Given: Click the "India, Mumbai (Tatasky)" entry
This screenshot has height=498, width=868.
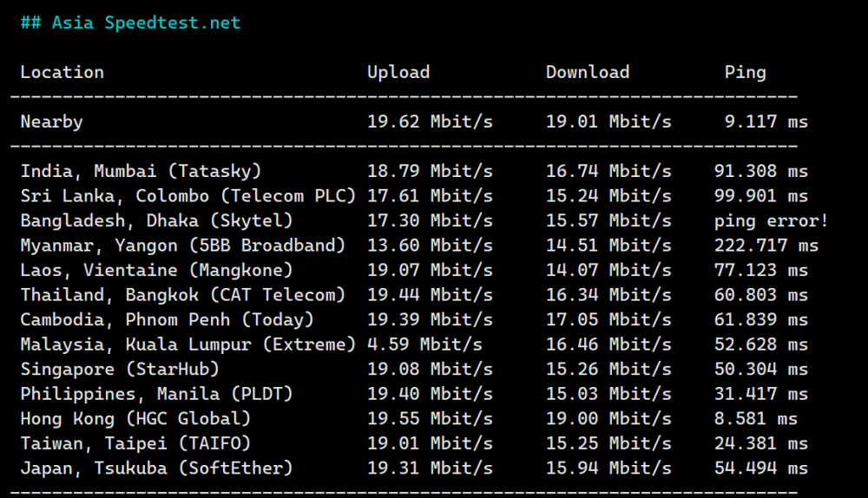Looking at the screenshot, I should tap(141, 172).
